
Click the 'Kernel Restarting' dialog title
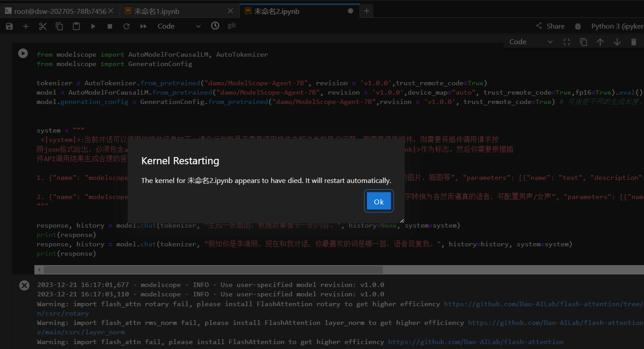(180, 161)
